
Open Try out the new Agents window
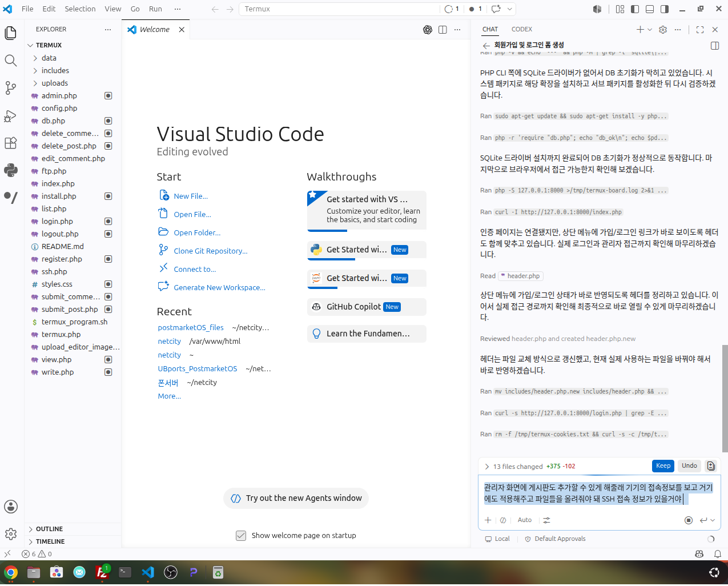tap(296, 499)
